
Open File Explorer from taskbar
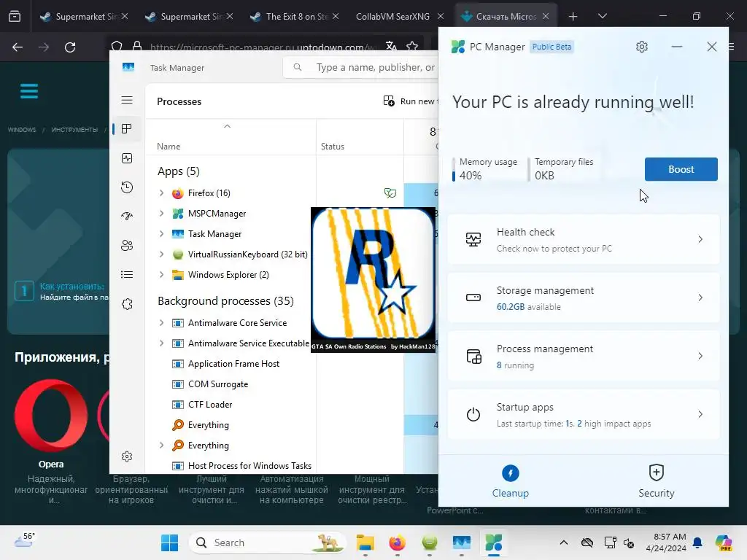[x=365, y=542]
